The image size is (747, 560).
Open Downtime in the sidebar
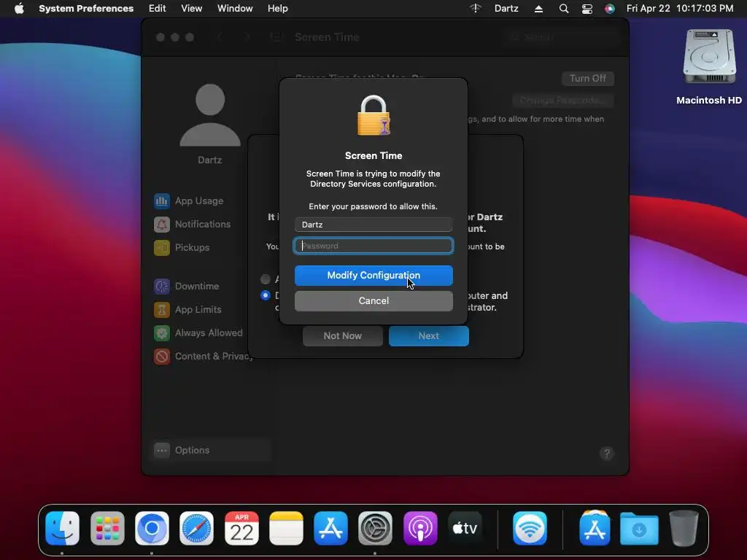[x=187, y=286]
